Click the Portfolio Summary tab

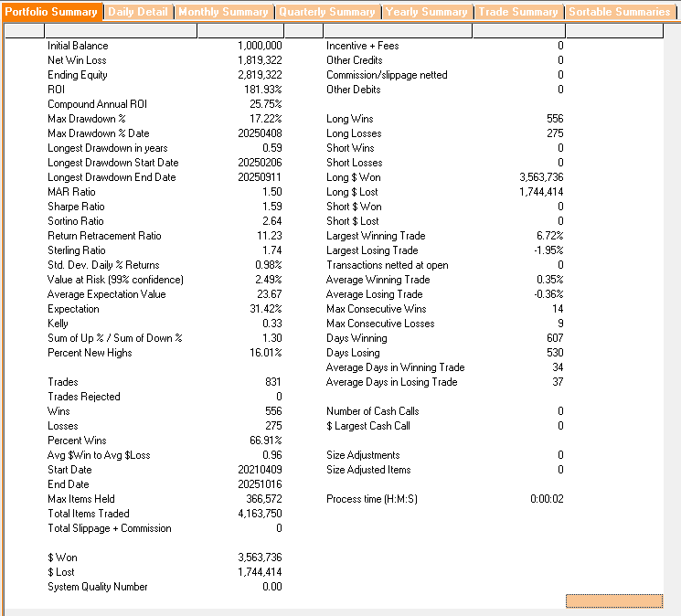[51, 12]
